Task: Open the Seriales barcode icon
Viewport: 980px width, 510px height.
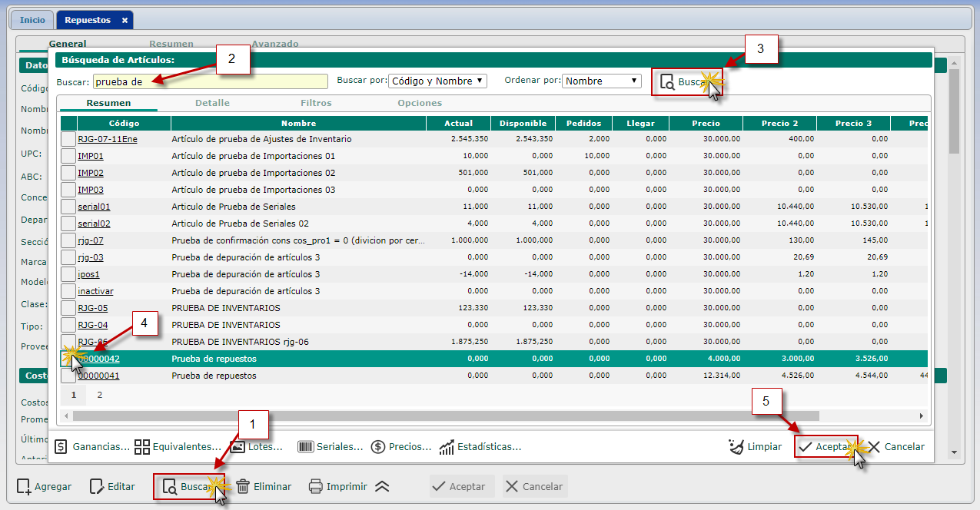Action: pyautogui.click(x=306, y=446)
